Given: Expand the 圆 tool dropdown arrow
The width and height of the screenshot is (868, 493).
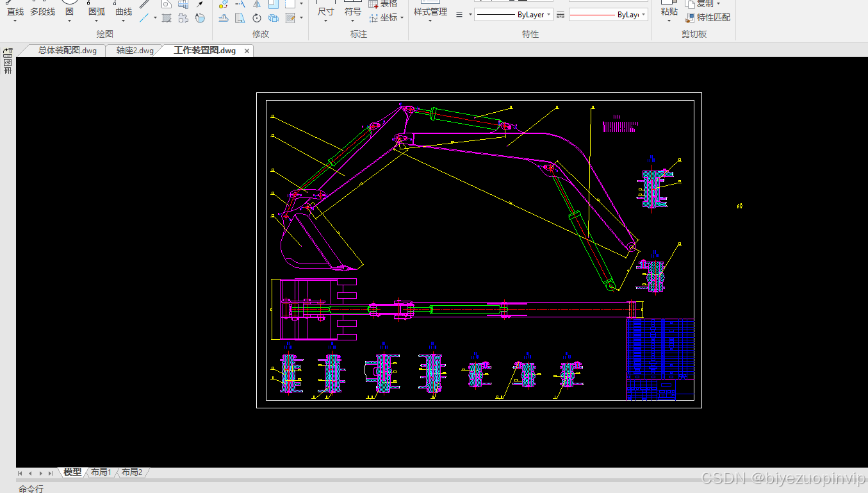Looking at the screenshot, I should pyautogui.click(x=69, y=21).
